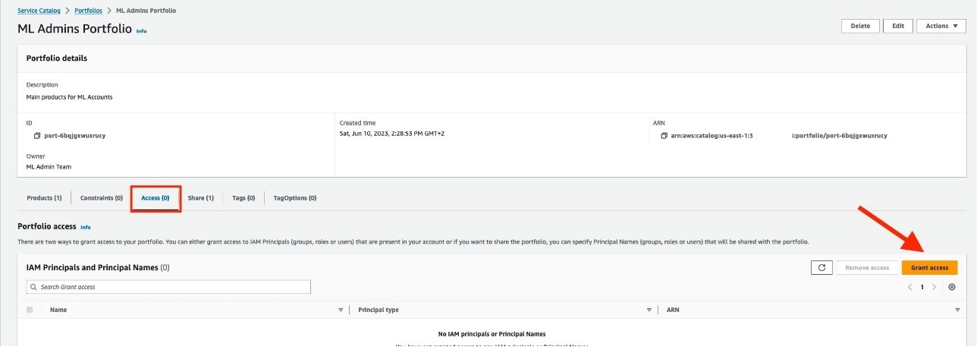Click the Edit button
The image size is (980, 350).
coord(897,26)
